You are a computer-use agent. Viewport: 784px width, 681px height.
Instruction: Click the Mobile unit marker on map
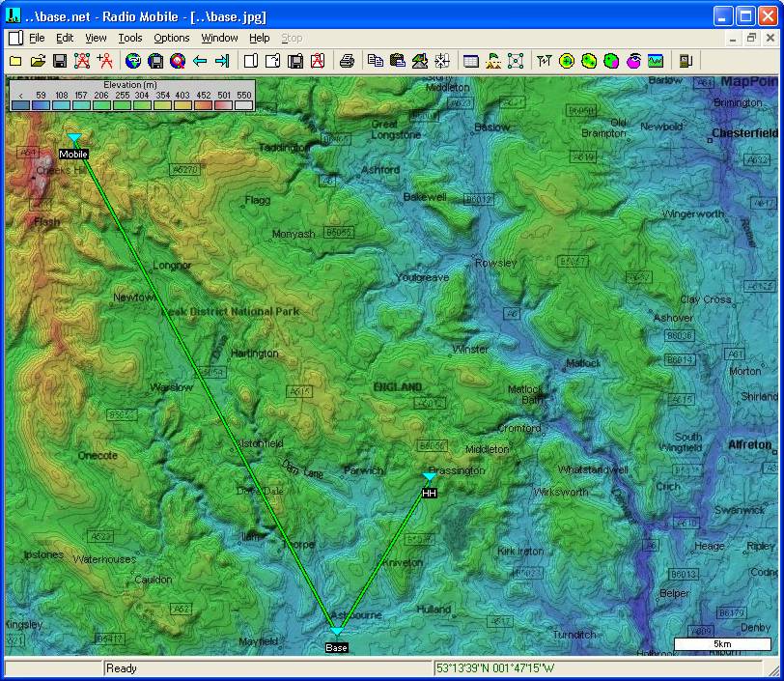[x=74, y=140]
